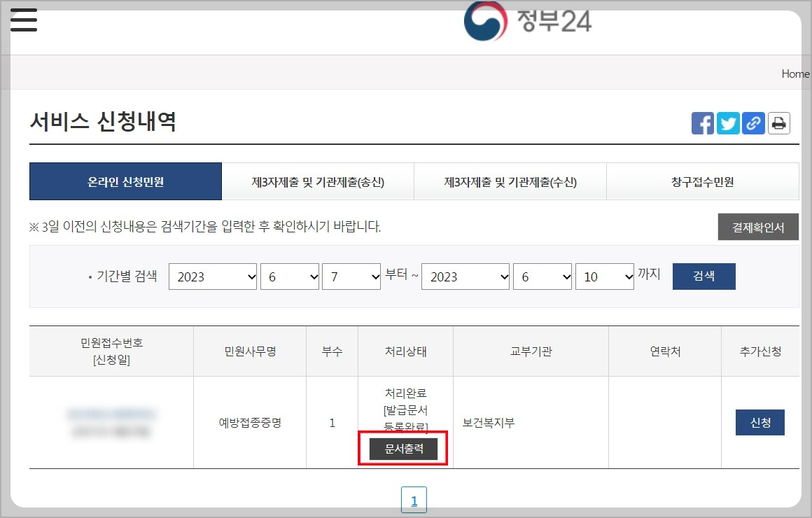Copy page link icon
Screen dimensions: 812x518
[753, 123]
